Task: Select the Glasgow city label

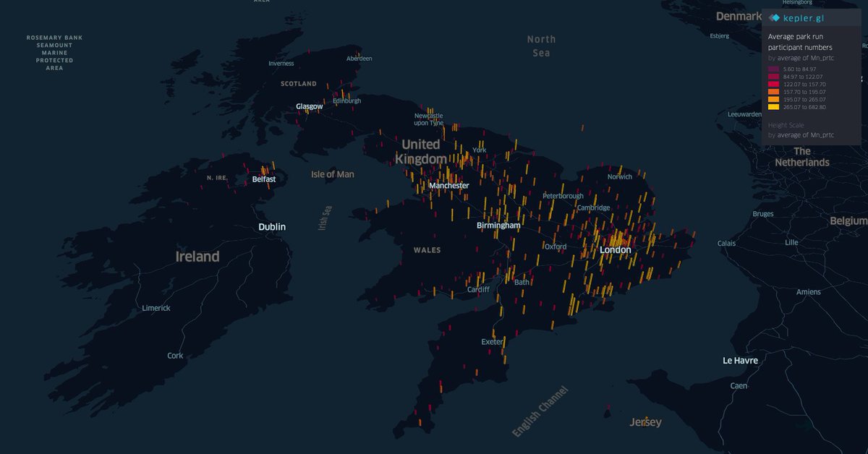Action: tap(309, 106)
